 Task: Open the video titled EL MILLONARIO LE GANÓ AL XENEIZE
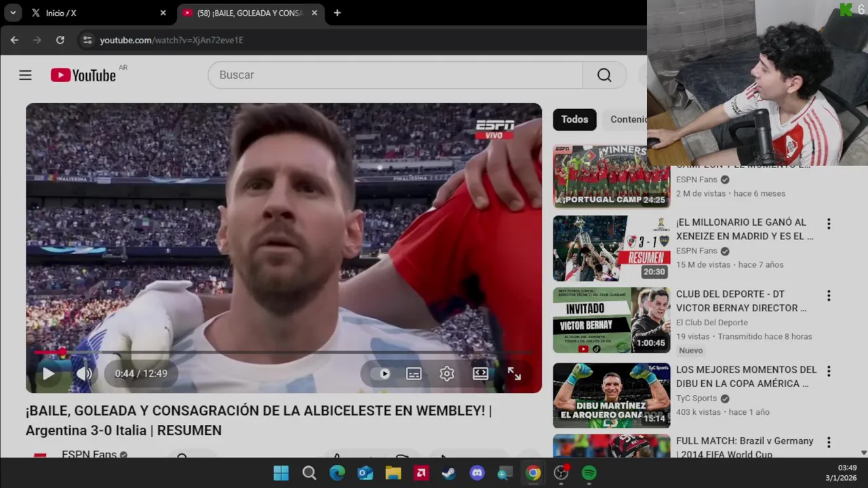pyautogui.click(x=745, y=229)
